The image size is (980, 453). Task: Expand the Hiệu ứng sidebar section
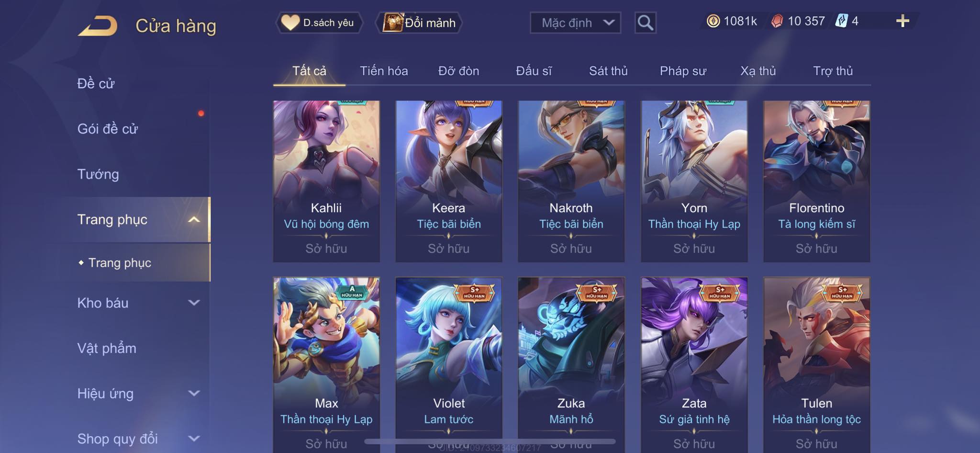194,393
